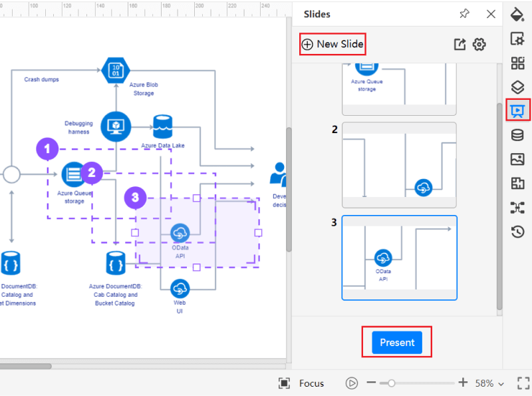532x396 pixels.
Task: Select the Azure Queue storage icon
Action: [73, 174]
